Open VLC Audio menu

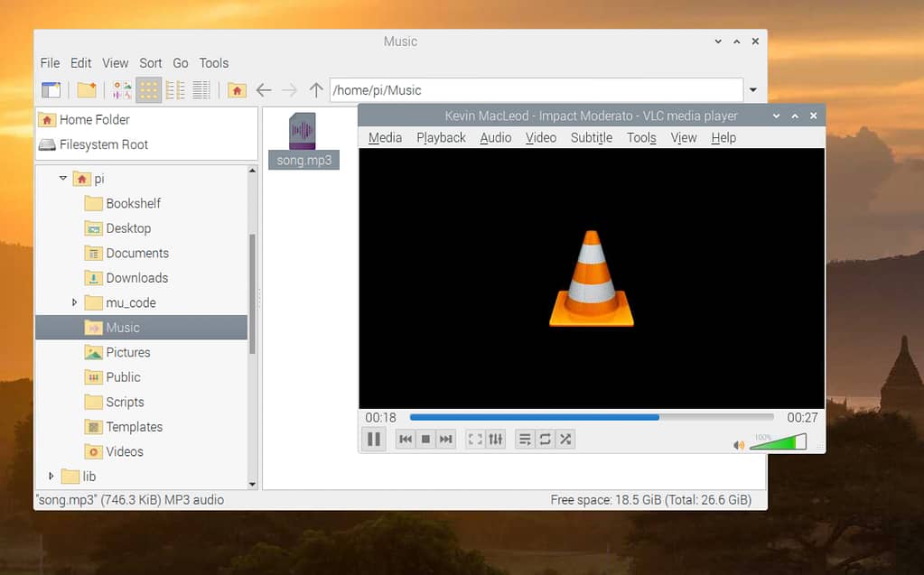pyautogui.click(x=495, y=137)
